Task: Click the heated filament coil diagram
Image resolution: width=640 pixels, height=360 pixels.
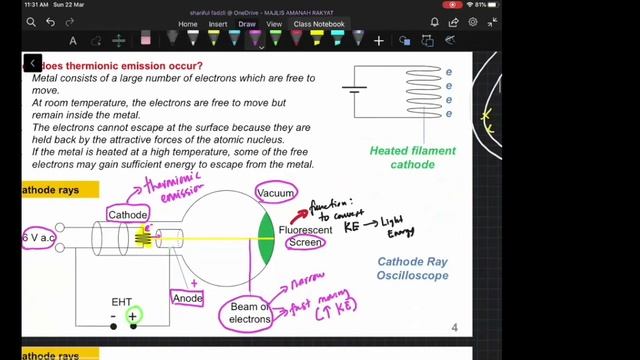Action: (x=424, y=92)
